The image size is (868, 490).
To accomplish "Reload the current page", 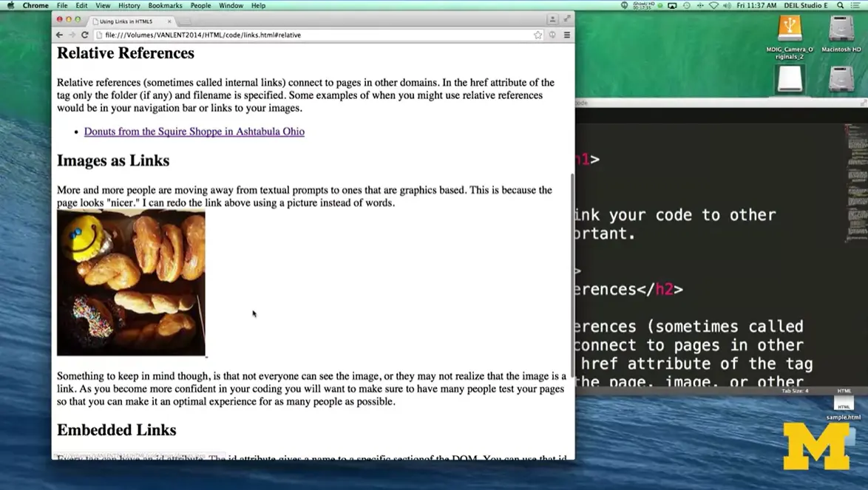I will point(84,34).
